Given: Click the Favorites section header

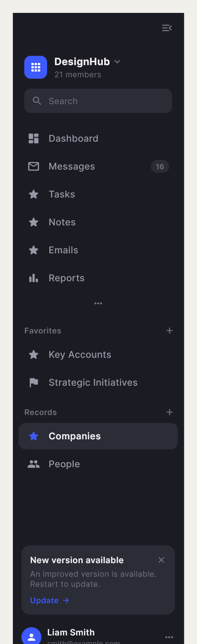Looking at the screenshot, I should pyautogui.click(x=43, y=331).
